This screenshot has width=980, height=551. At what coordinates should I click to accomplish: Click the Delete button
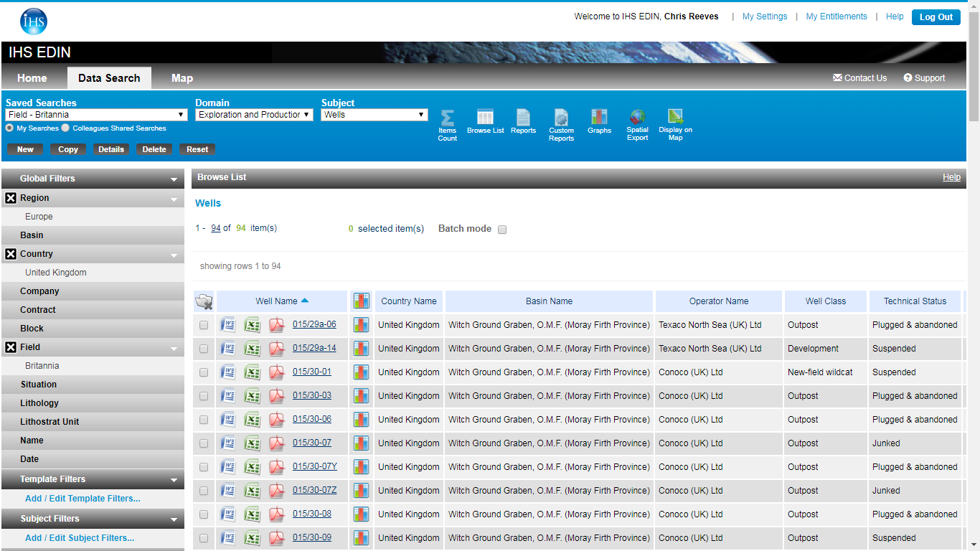coord(154,149)
